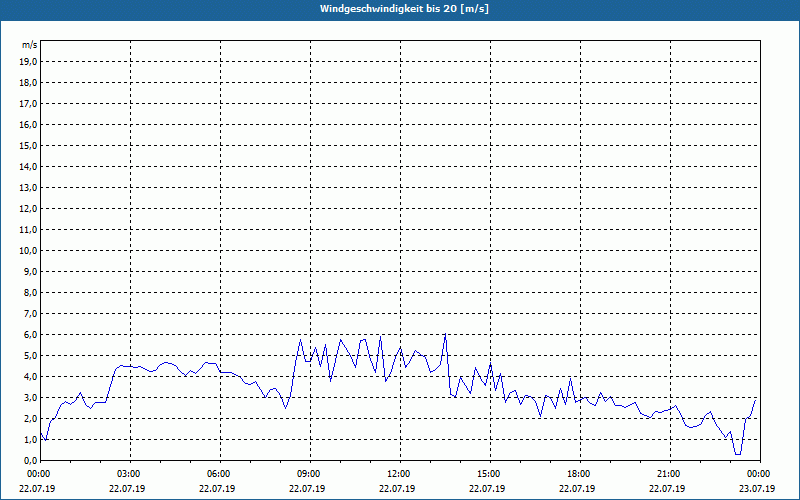800x500 pixels.
Task: Click the 22.07.19 date under 09:00
Action: [307, 488]
